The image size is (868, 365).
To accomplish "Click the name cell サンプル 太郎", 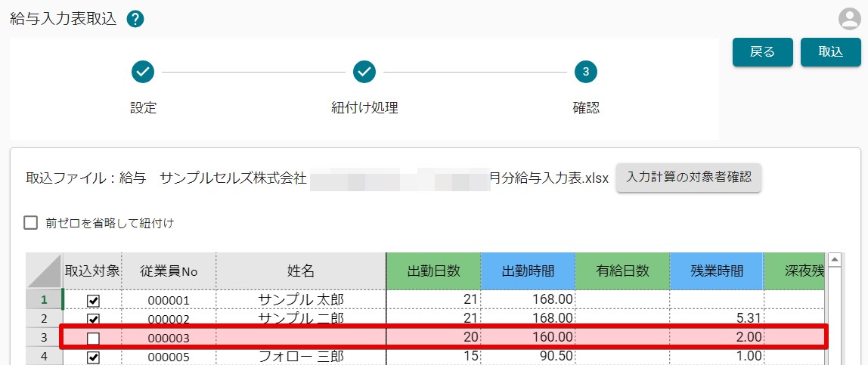I will pyautogui.click(x=301, y=300).
